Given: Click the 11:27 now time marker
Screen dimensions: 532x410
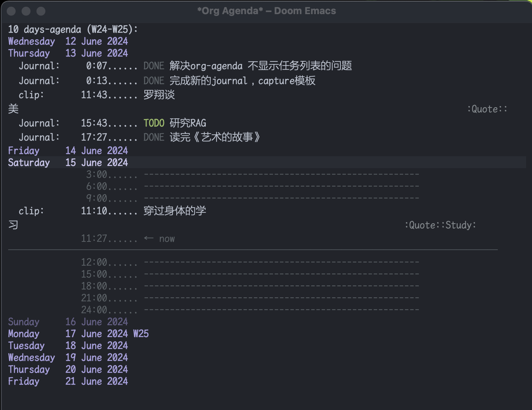Looking at the screenshot, I should (128, 239).
